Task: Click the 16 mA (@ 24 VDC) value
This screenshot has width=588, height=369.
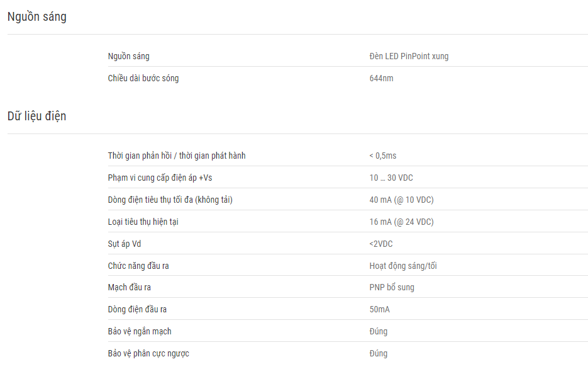Action: point(402,222)
